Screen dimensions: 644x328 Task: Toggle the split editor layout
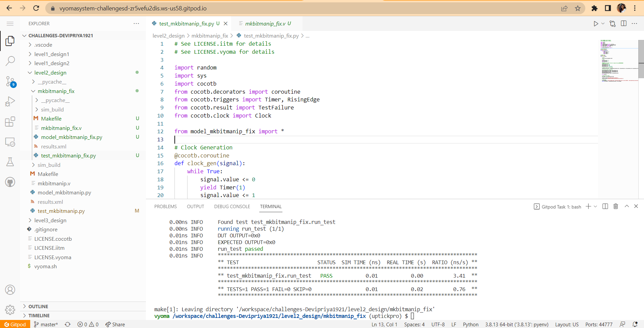pos(624,24)
